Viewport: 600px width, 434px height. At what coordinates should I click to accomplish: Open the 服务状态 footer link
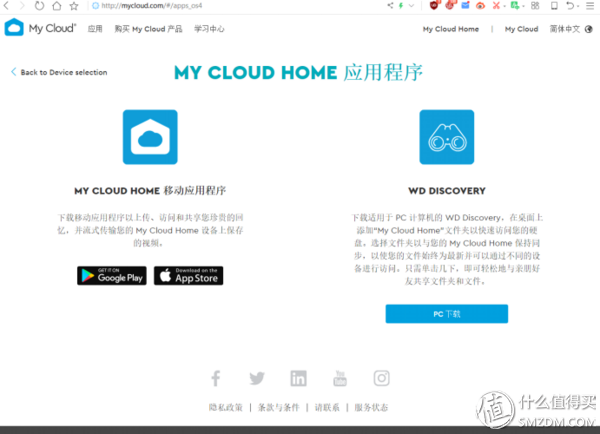coord(371,408)
